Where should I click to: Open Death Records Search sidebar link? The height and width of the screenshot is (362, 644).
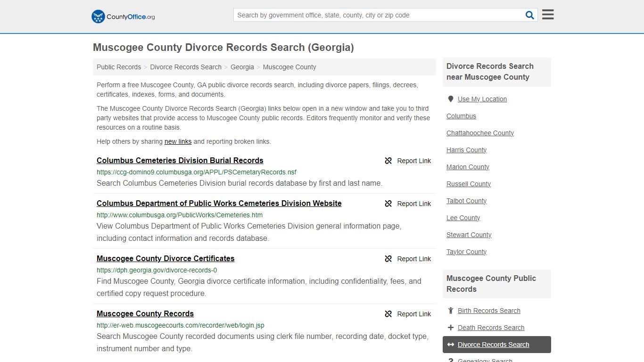tap(491, 328)
